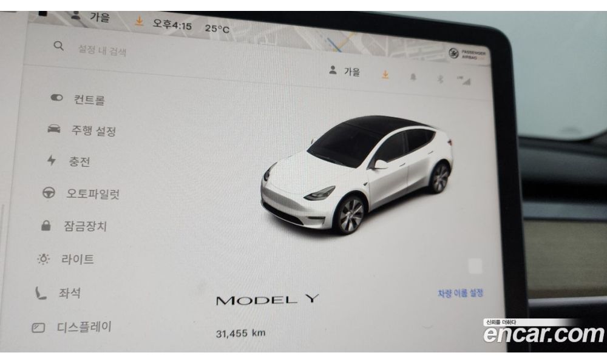This screenshot has height=364, width=607.
Task: Open the LTE signal strength icon
Action: (x=464, y=81)
